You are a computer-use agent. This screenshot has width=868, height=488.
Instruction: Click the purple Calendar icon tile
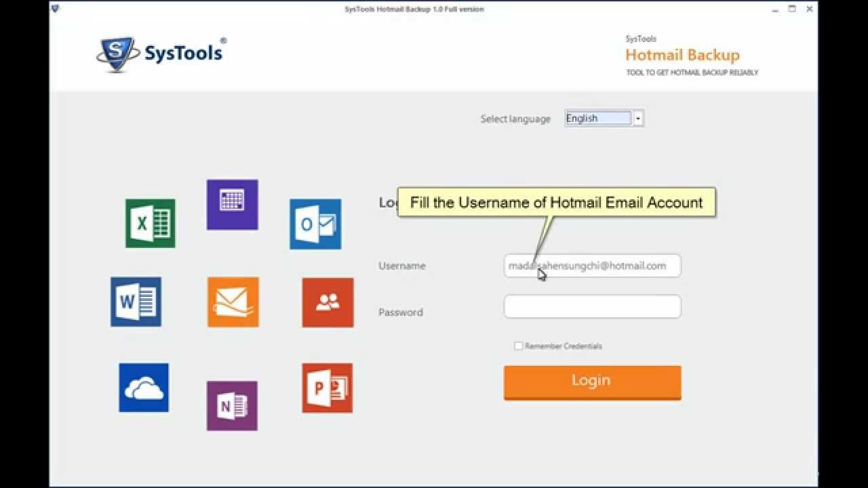tap(232, 205)
